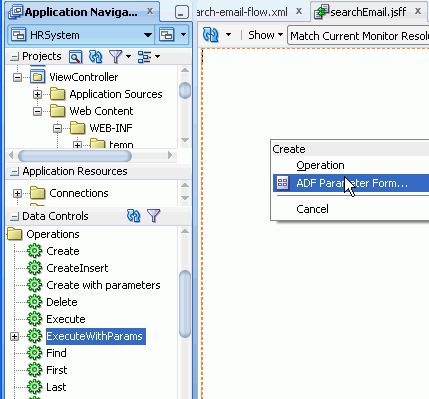
Task: Collapse the Data Controls section
Action: 14,217
